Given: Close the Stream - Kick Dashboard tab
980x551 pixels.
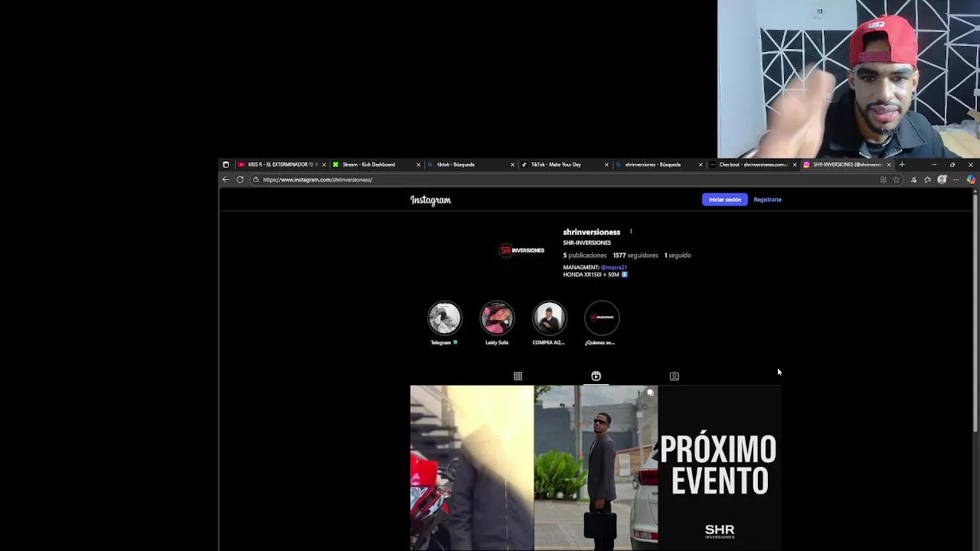Looking at the screenshot, I should pyautogui.click(x=418, y=165).
